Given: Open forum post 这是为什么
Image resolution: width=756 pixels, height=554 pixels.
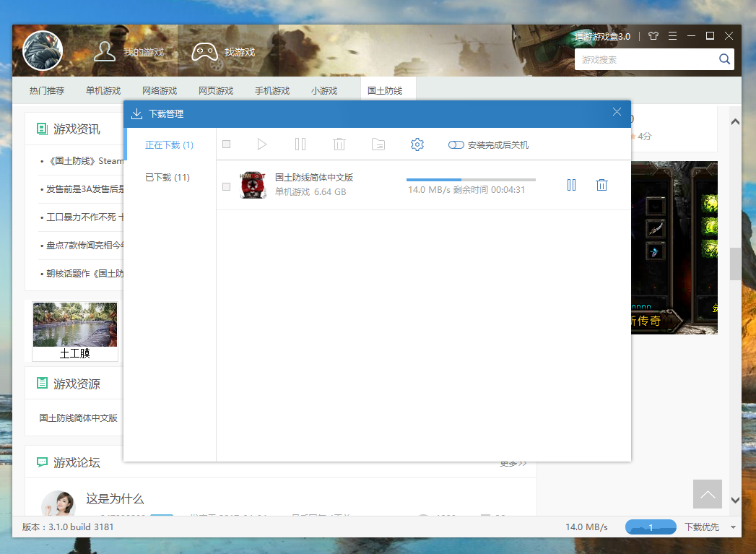Looking at the screenshot, I should 116,498.
